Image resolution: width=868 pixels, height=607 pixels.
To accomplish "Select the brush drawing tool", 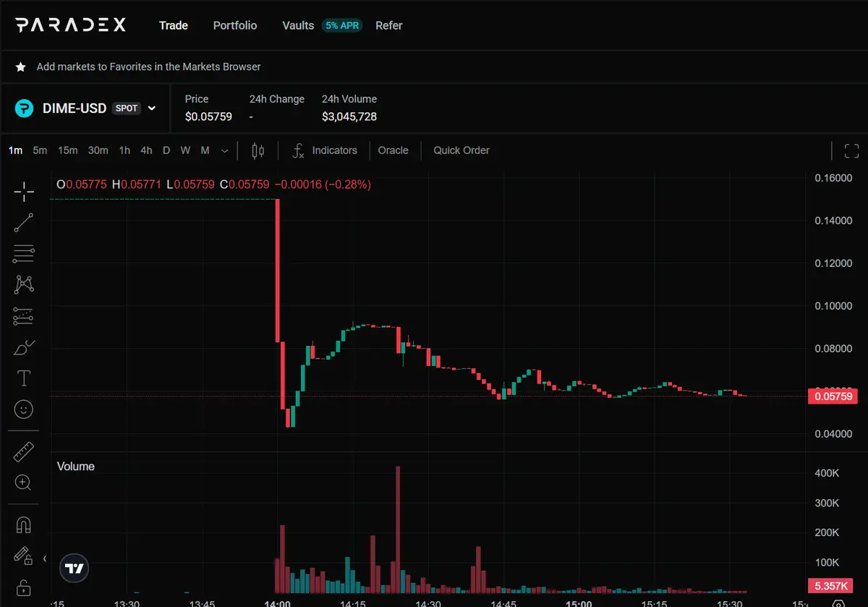I will [x=24, y=347].
